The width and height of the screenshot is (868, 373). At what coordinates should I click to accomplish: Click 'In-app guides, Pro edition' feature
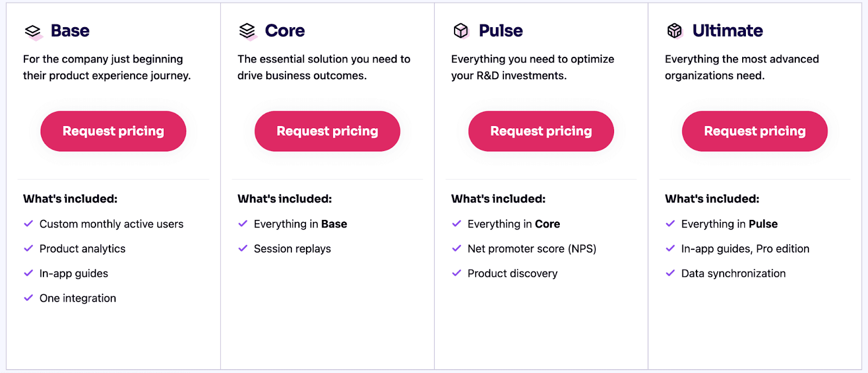tap(745, 249)
